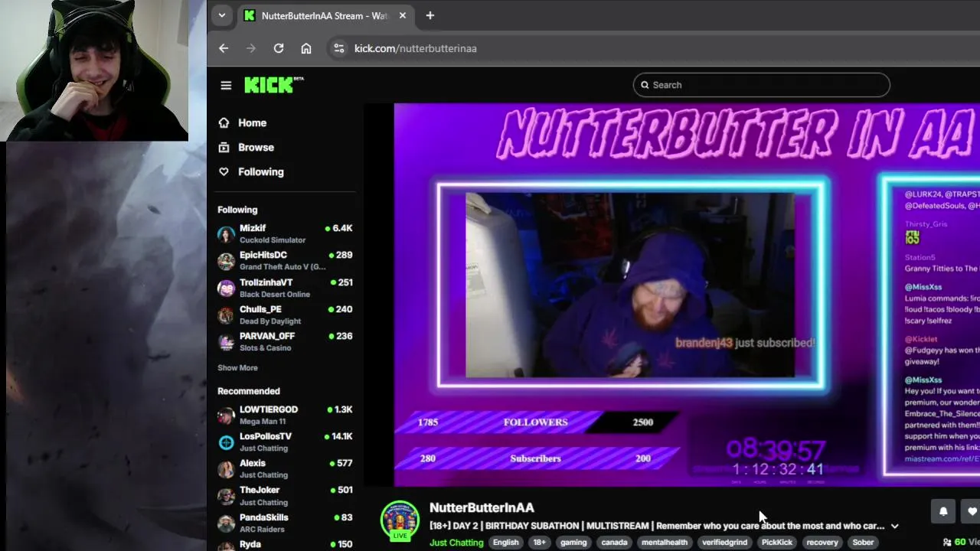The width and height of the screenshot is (980, 551).
Task: Open the browser home page
Action: pos(306,48)
